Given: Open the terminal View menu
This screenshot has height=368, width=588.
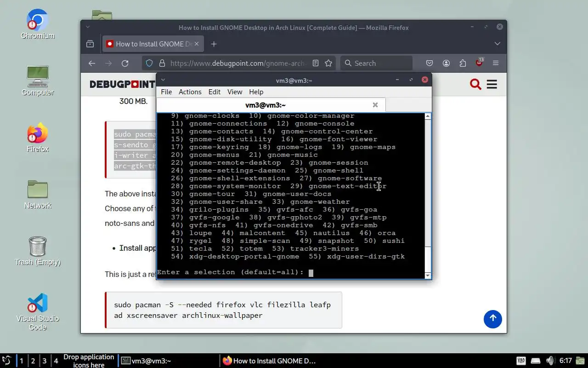Looking at the screenshot, I should (235, 92).
